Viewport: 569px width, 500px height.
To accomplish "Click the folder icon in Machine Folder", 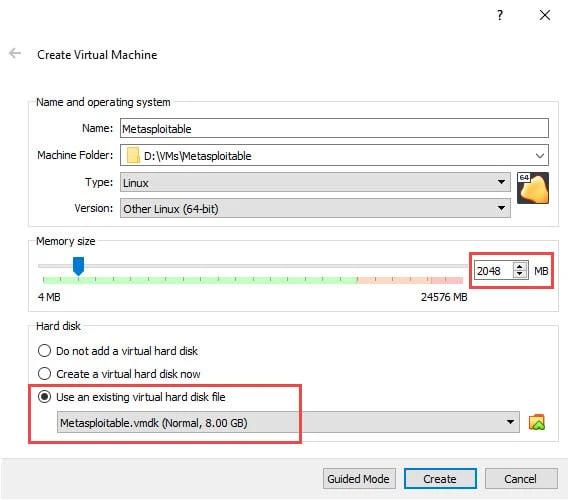I will click(x=133, y=155).
